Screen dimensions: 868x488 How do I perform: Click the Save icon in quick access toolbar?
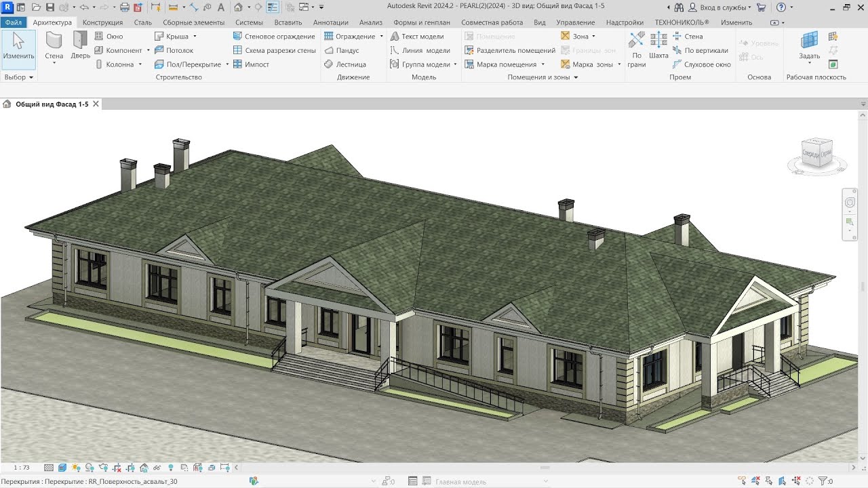click(x=51, y=7)
